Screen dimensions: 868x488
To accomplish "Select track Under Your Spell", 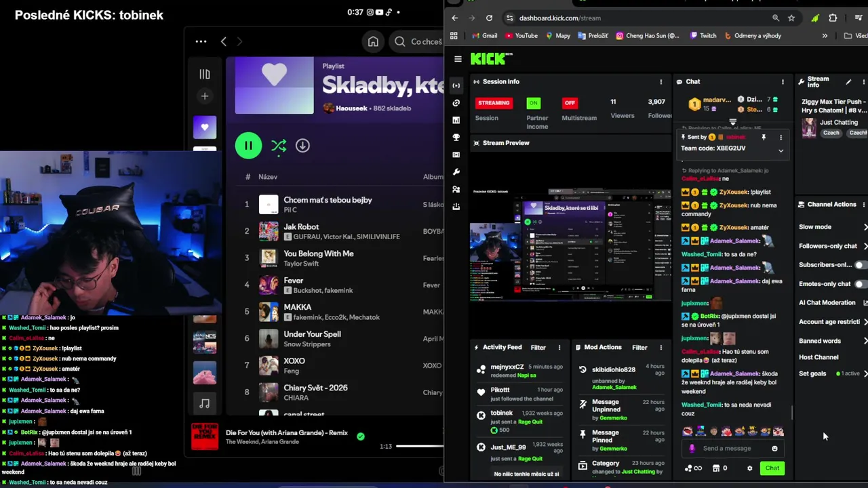I will tap(312, 334).
